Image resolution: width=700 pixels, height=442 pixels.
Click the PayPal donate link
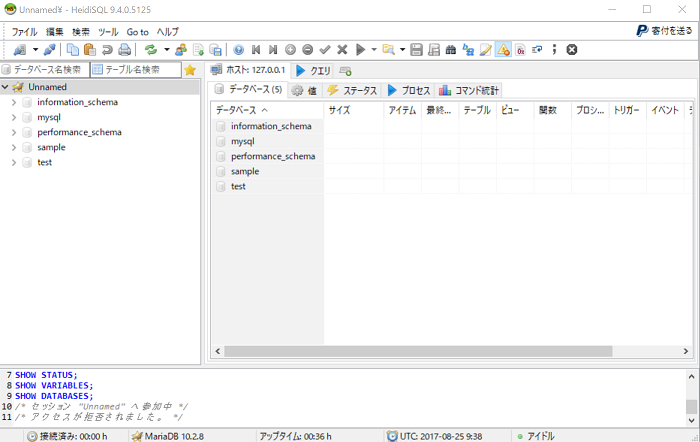click(664, 31)
